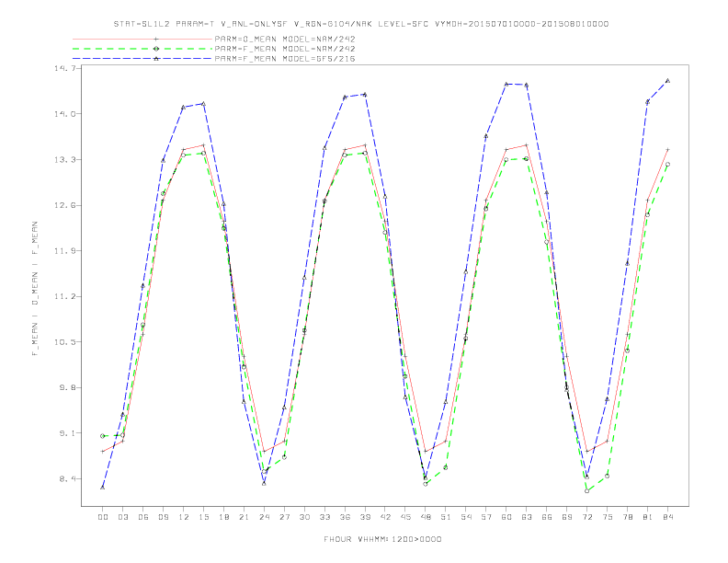Screen dimensions: 728x563
Task: Click the green NAM circle point at hour 00
Action: tap(103, 436)
